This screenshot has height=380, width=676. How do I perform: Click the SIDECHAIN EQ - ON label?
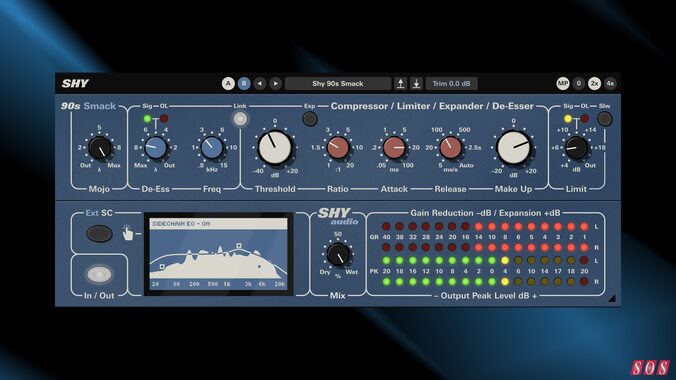tap(181, 224)
